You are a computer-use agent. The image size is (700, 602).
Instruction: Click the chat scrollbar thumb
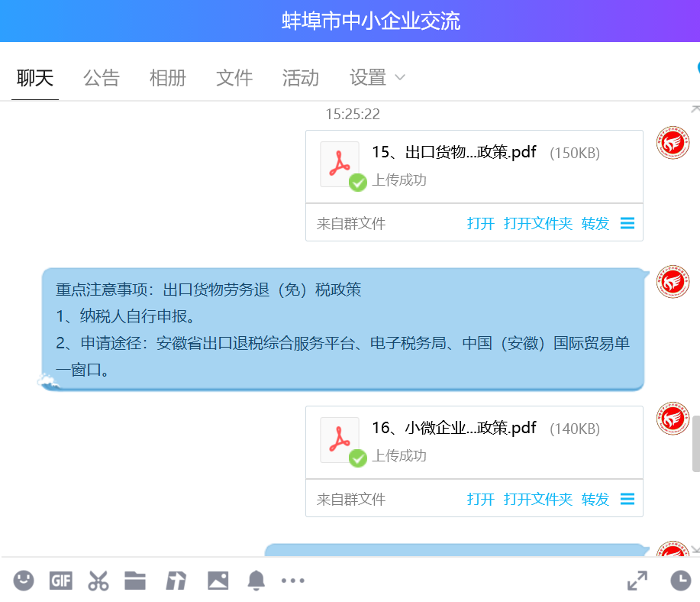coord(696,443)
